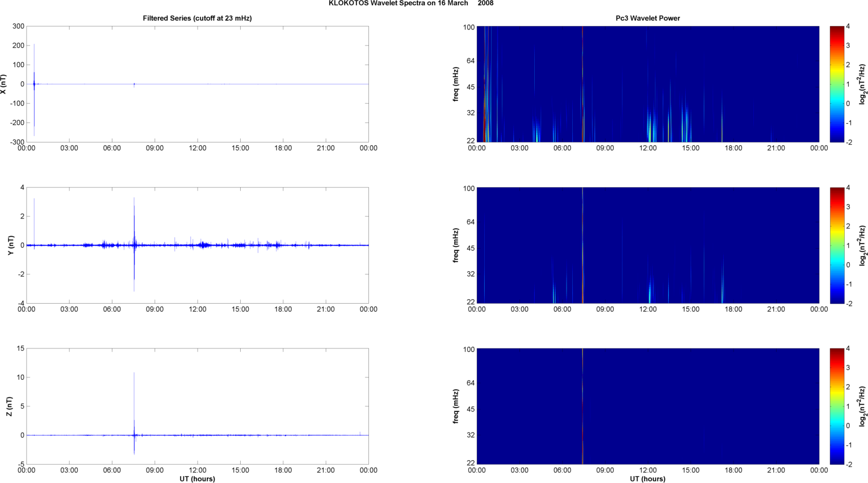Click the top spectrogram's colorbar
This screenshot has width=868, height=483.
click(x=837, y=84)
